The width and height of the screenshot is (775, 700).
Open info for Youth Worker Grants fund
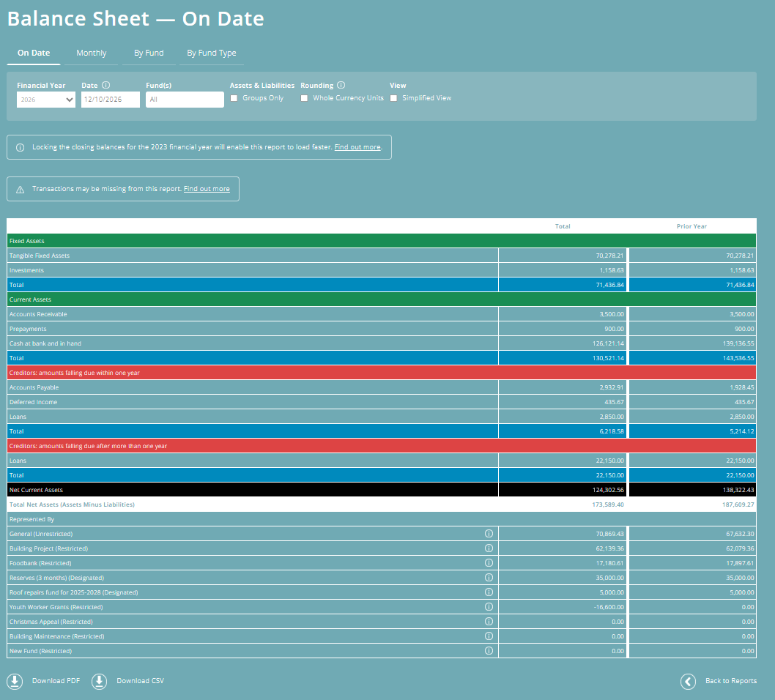(489, 606)
